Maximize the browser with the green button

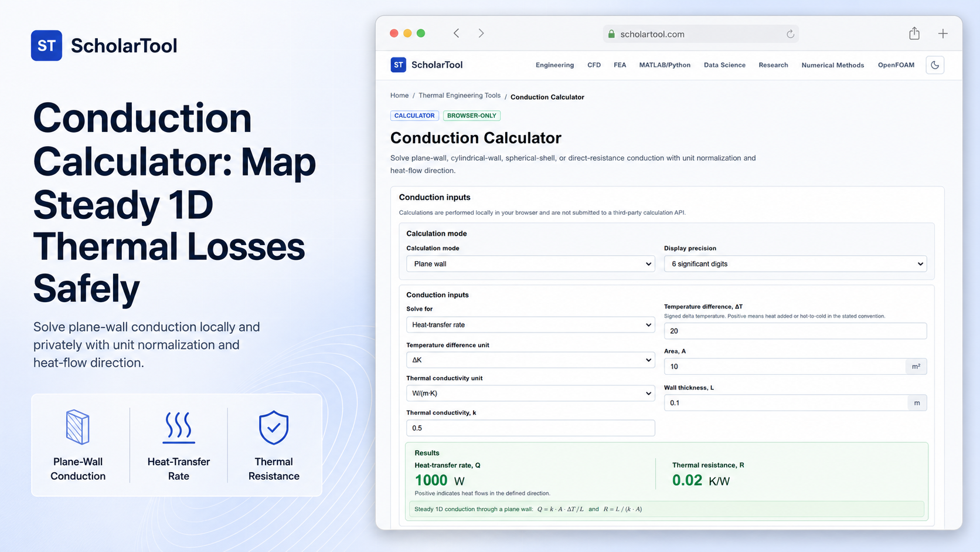421,33
